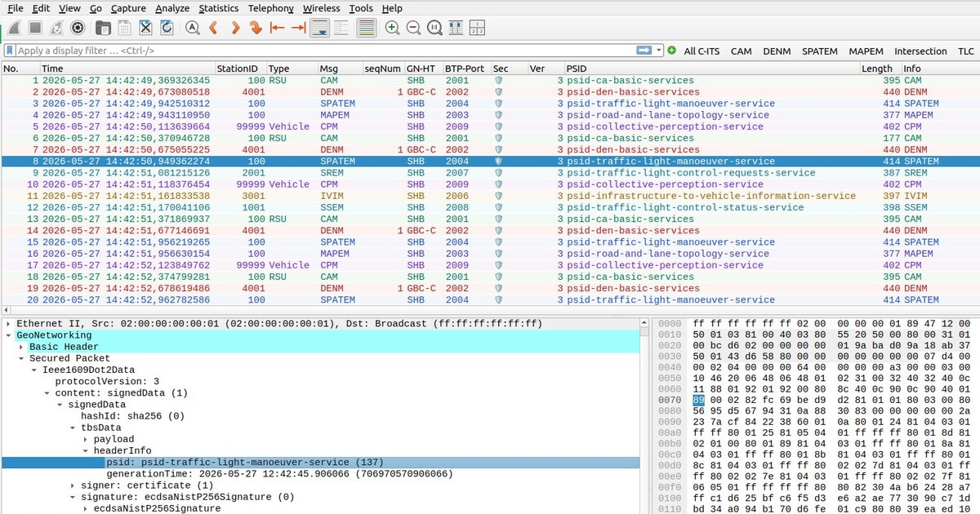The width and height of the screenshot is (980, 514).
Task: Apply the CAM filter button
Action: (x=742, y=51)
